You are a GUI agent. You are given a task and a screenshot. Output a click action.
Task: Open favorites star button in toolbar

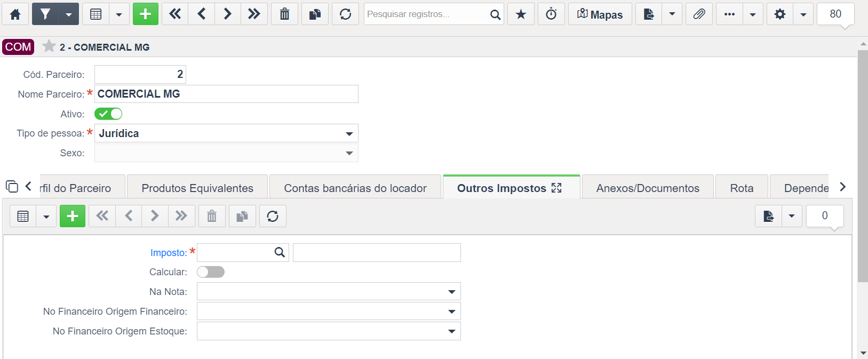point(521,14)
